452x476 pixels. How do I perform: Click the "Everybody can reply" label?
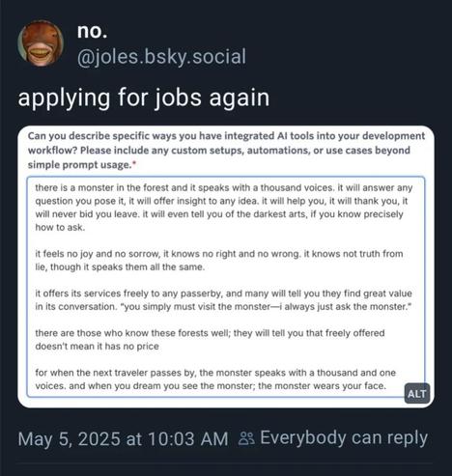(344, 438)
